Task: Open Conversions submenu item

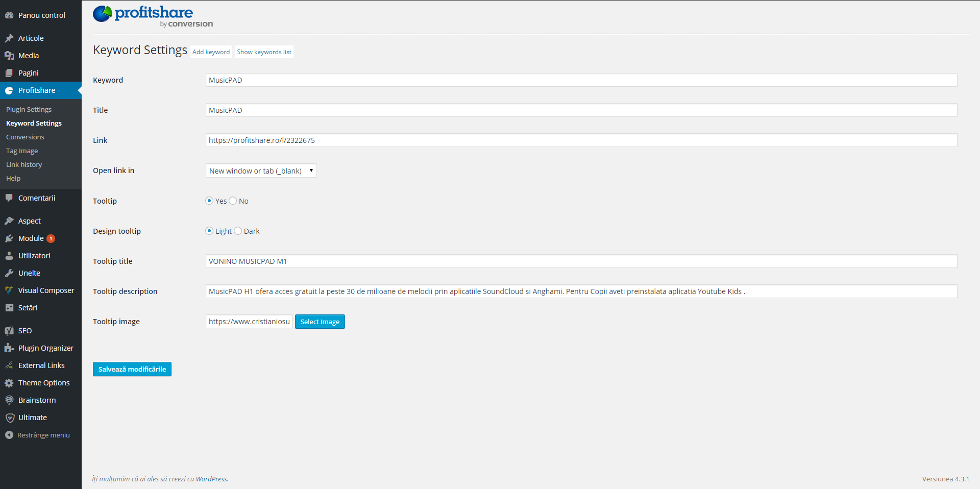Action: [25, 137]
